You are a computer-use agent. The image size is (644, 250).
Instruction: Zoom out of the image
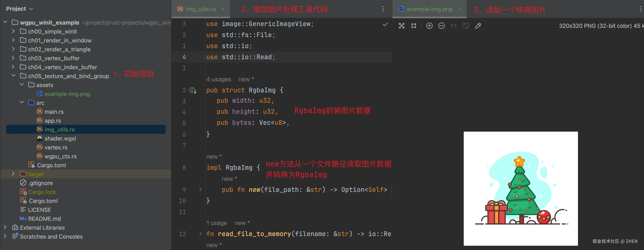click(x=441, y=26)
